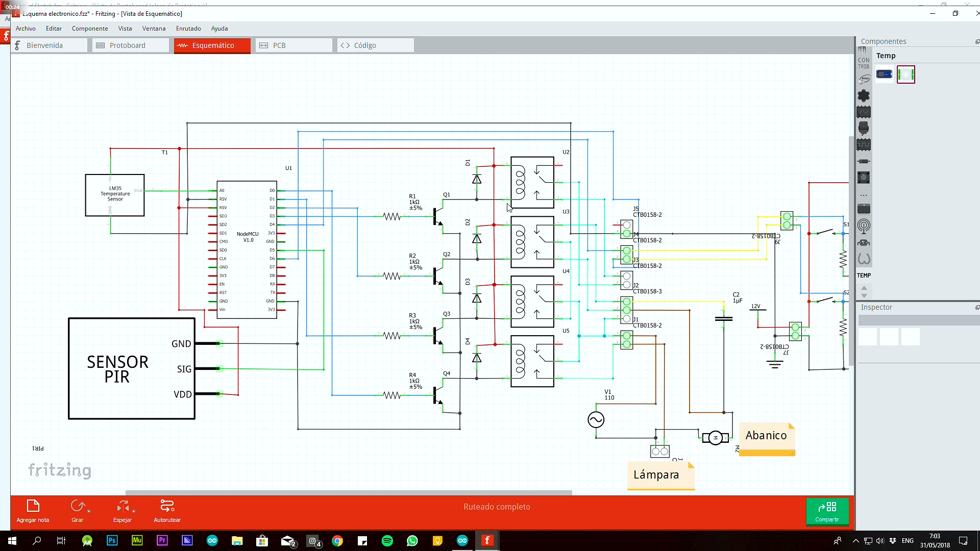The height and width of the screenshot is (551, 980).
Task: Open the Girar dropdown arrow
Action: (x=89, y=511)
